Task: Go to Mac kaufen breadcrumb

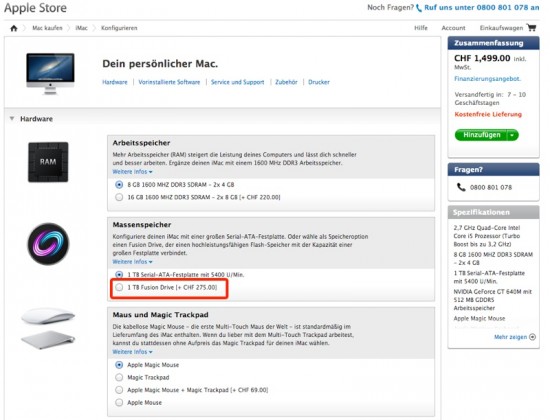Action: [x=47, y=28]
